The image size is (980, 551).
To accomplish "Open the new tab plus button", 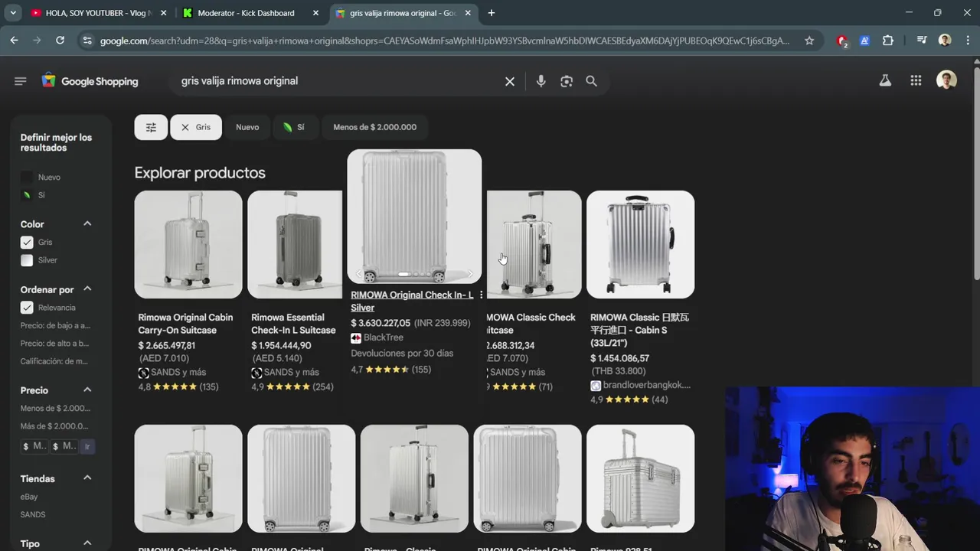I will (492, 13).
